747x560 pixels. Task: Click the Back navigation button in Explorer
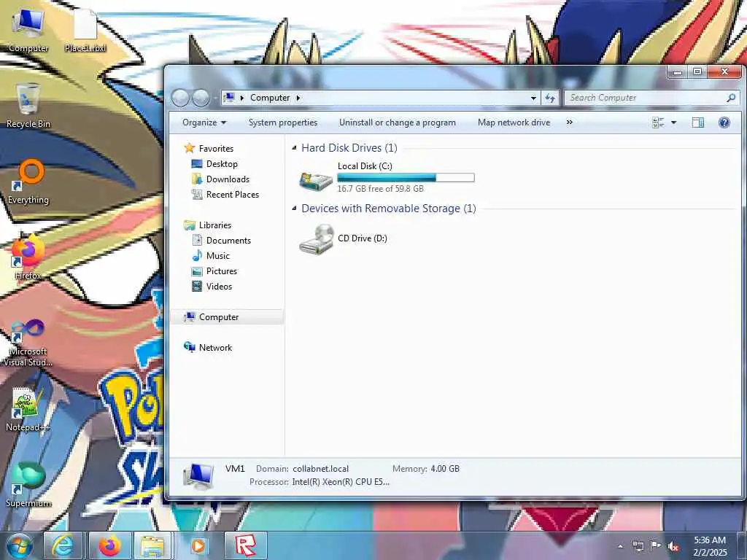181,98
